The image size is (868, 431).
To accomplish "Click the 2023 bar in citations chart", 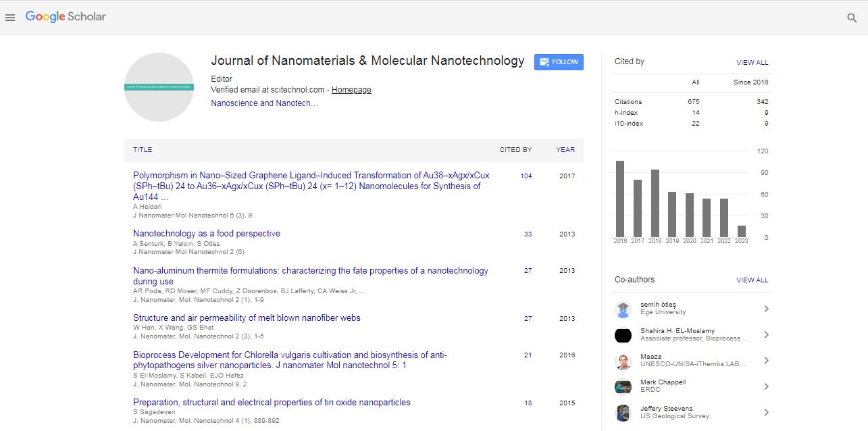I will (742, 231).
